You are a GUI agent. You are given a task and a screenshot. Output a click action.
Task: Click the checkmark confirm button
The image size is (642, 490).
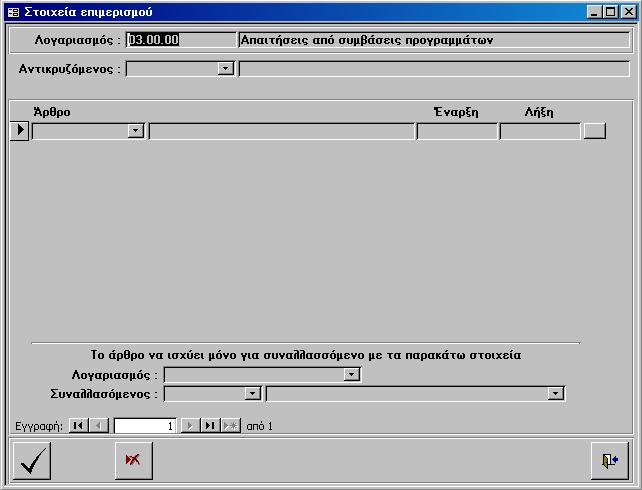32,460
